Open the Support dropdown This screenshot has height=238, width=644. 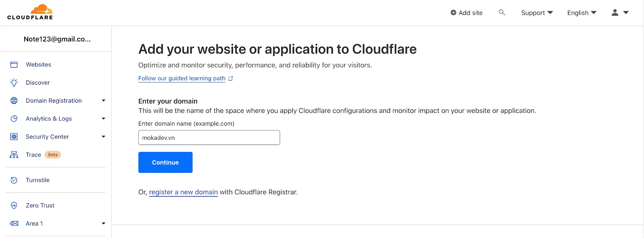click(537, 13)
